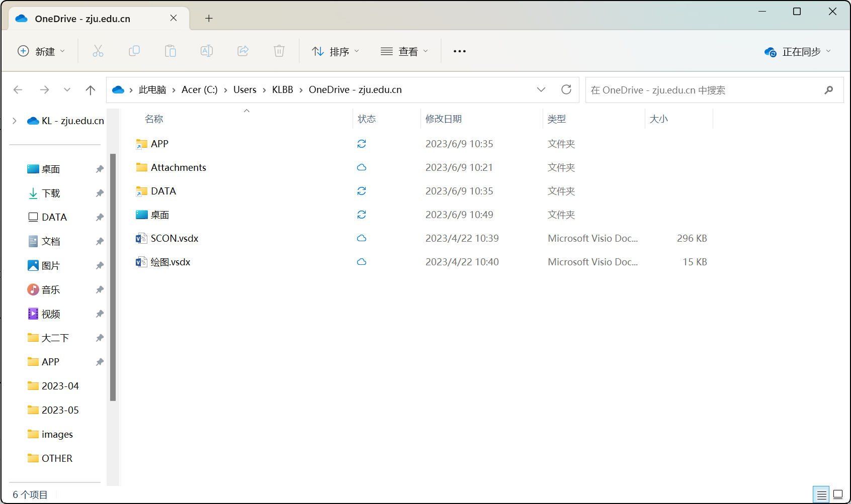The width and height of the screenshot is (851, 504).
Task: Click the 桌面 folder icon in file list
Action: (141, 215)
